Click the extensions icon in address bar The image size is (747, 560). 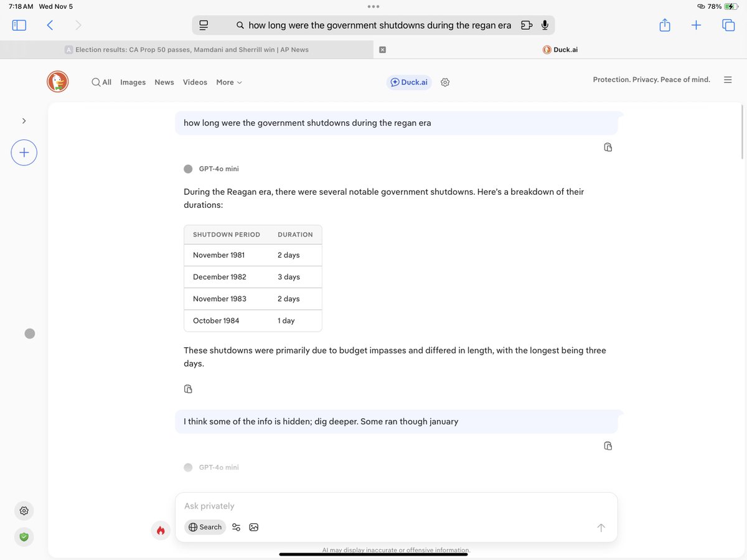527,26
